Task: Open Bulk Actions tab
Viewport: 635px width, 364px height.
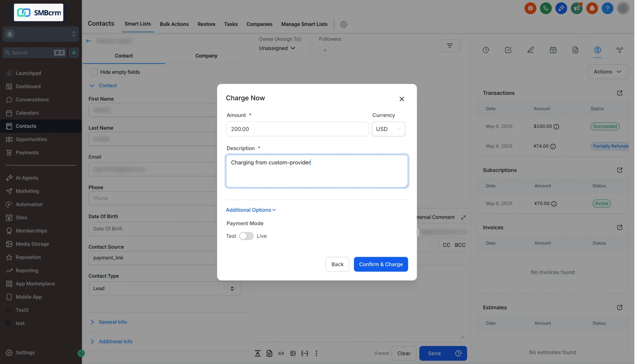Action: tap(174, 24)
